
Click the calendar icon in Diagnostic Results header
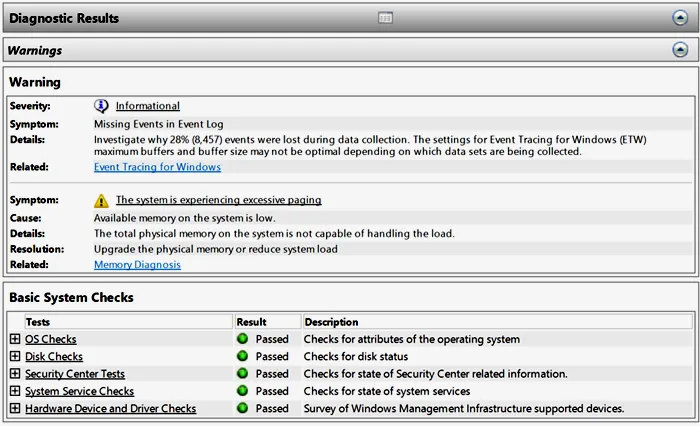385,18
